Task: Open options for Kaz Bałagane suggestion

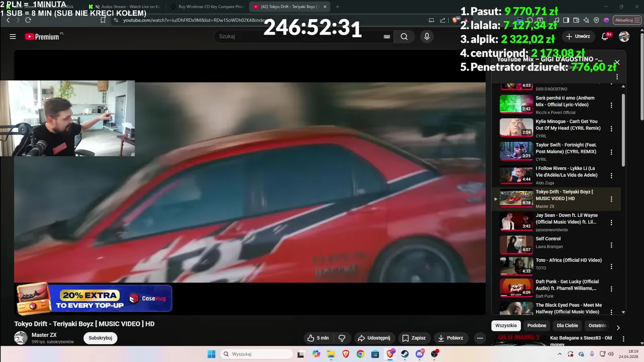Action: pos(623,339)
